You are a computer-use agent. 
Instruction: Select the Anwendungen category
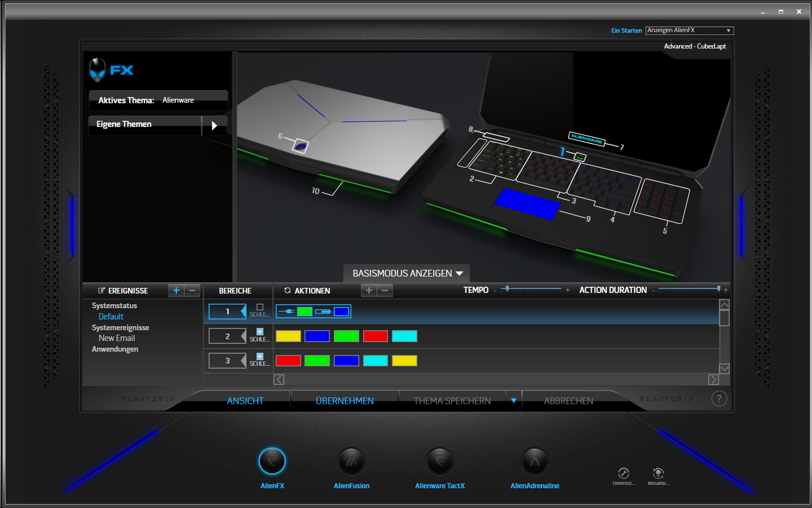click(x=115, y=349)
